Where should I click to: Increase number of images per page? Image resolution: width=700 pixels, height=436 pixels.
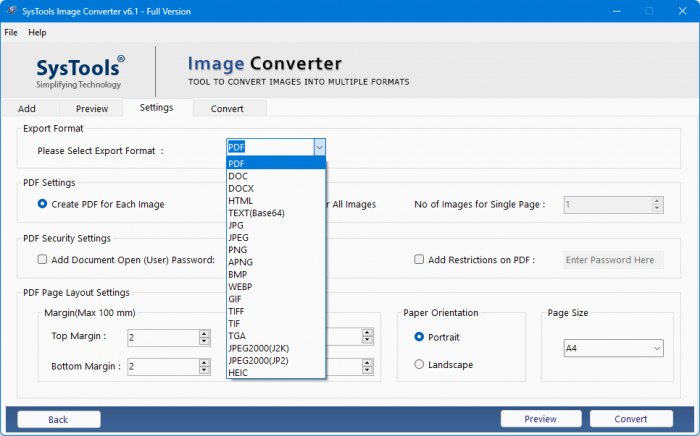click(657, 200)
